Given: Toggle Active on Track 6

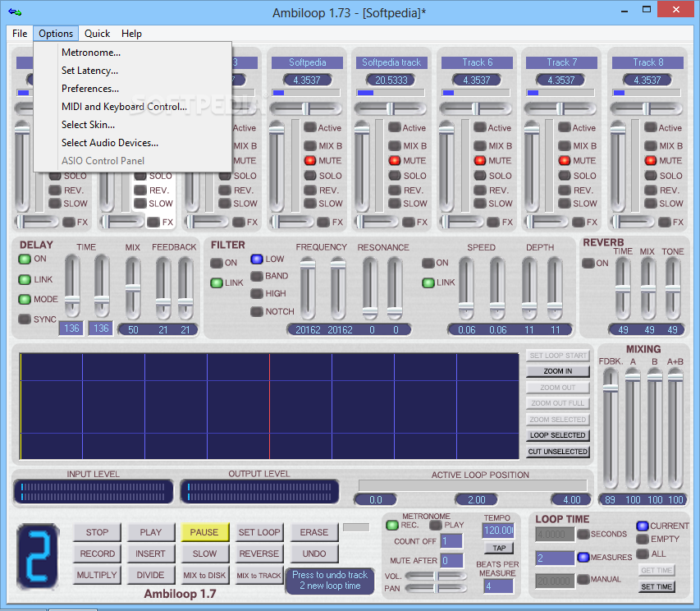Looking at the screenshot, I should click(x=480, y=128).
